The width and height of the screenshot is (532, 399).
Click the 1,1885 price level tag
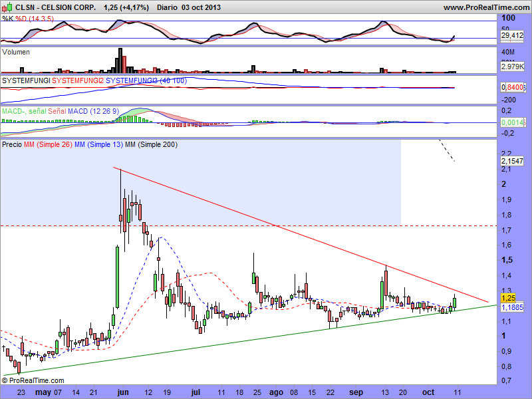(x=512, y=307)
